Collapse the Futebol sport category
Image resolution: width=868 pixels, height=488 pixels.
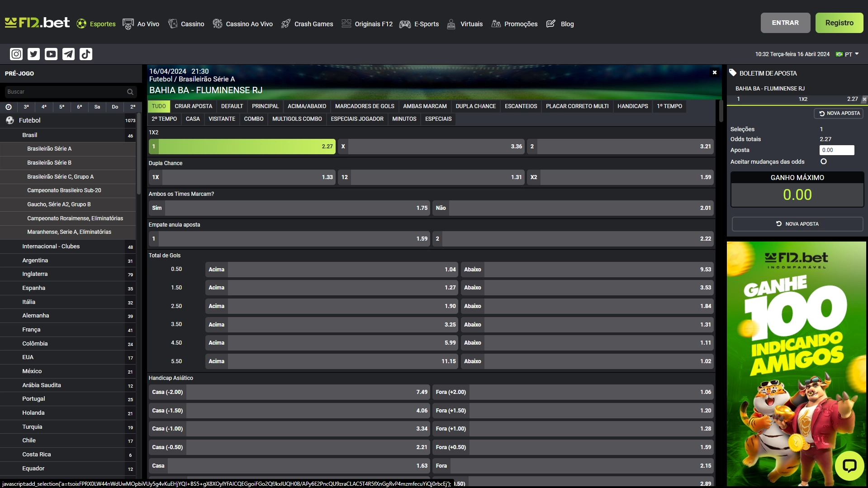tap(68, 120)
